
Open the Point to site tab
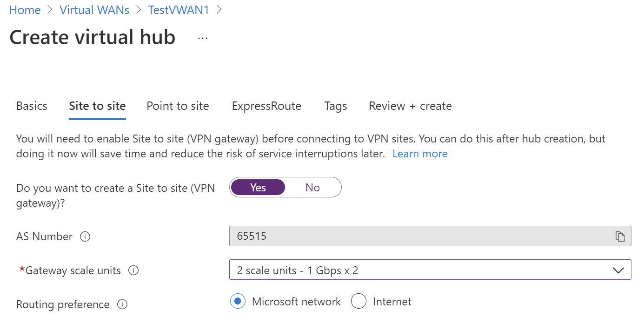click(x=178, y=106)
